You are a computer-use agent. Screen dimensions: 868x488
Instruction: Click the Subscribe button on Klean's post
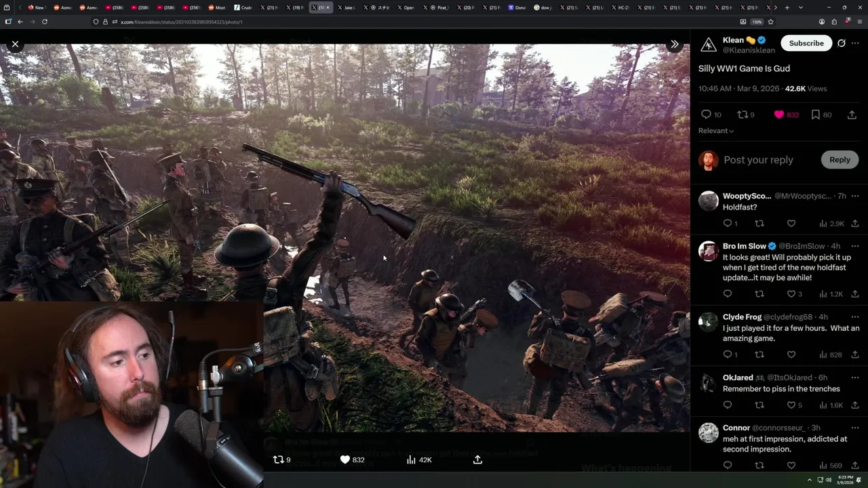click(806, 43)
